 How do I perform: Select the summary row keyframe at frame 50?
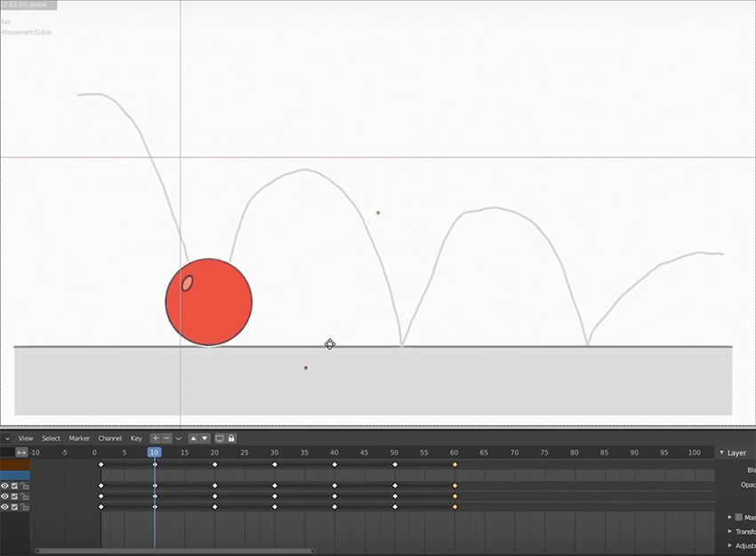(395, 464)
